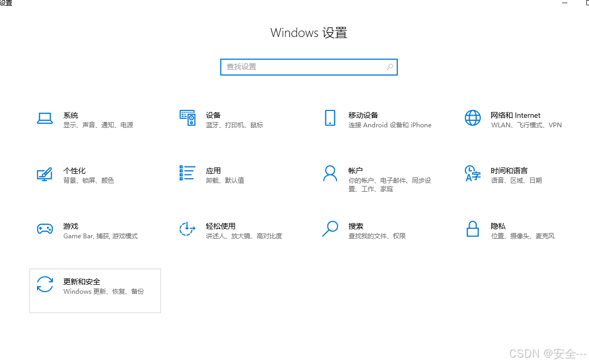The height and width of the screenshot is (364, 589).
Task: Open the 游戏 settings title
Action: [x=71, y=226]
